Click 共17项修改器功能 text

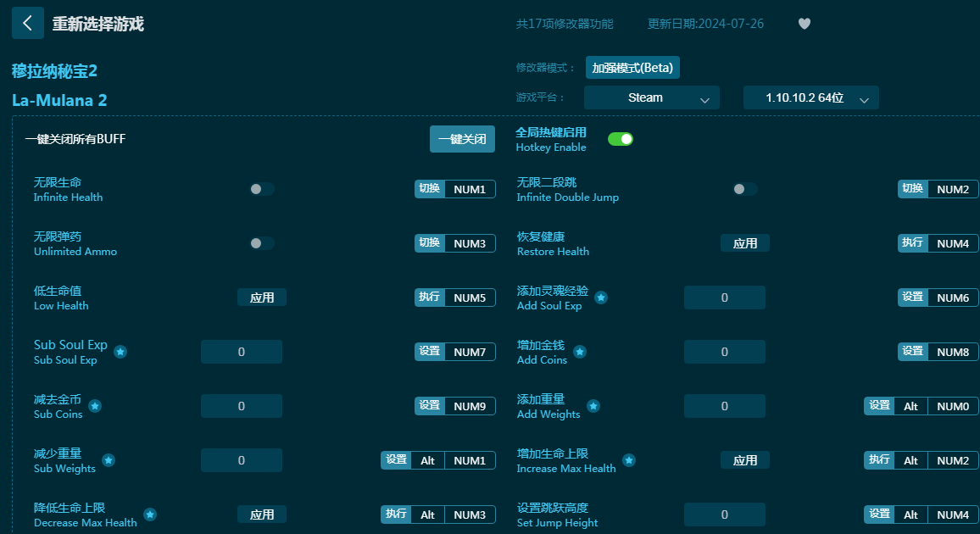pos(565,24)
